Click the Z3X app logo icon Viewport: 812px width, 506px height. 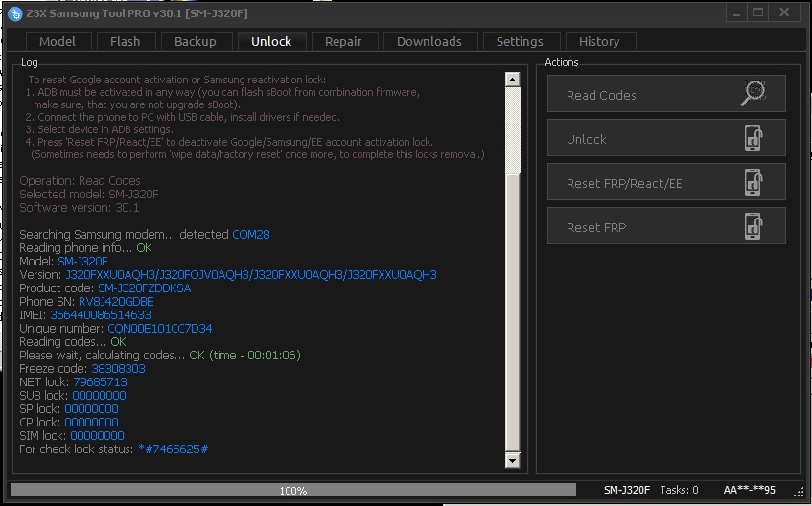click(15, 13)
